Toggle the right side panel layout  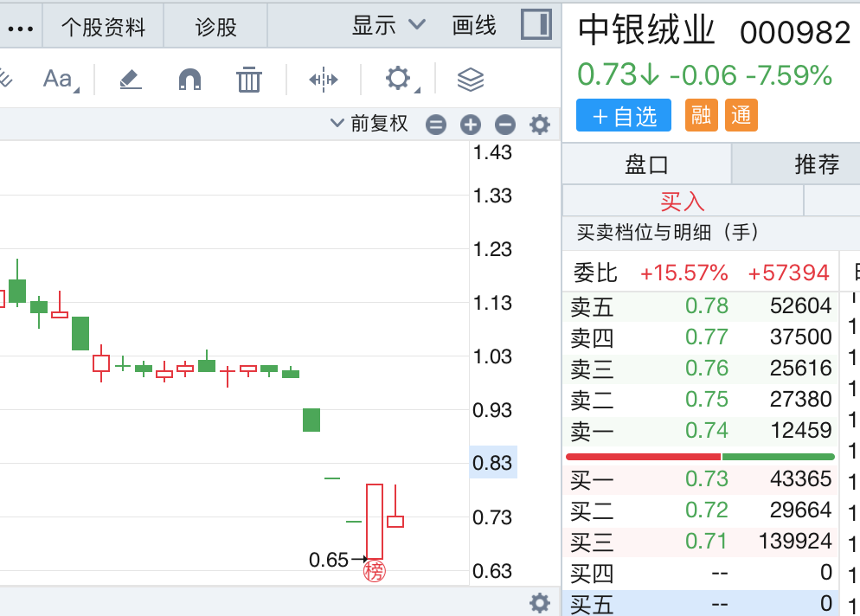(x=536, y=25)
